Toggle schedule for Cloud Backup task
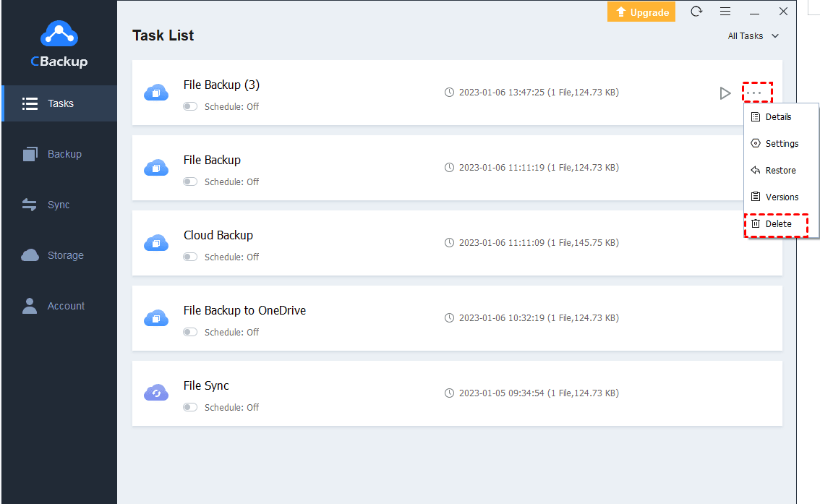820x504 pixels. [190, 257]
